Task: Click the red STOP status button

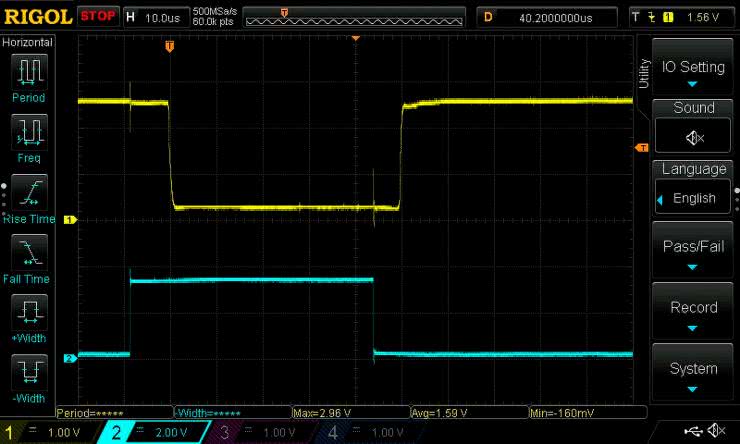Action: (x=97, y=17)
